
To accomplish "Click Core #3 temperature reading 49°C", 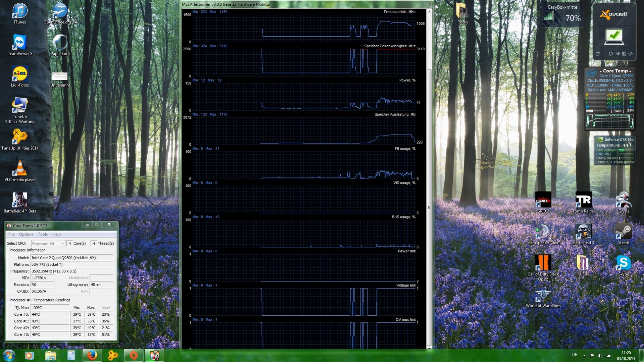I will 50,334.
